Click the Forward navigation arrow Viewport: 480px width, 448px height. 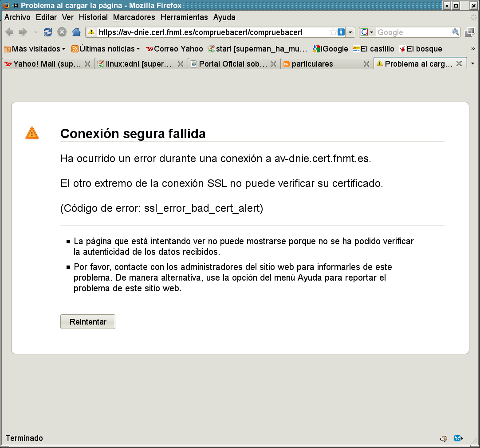tap(23, 32)
